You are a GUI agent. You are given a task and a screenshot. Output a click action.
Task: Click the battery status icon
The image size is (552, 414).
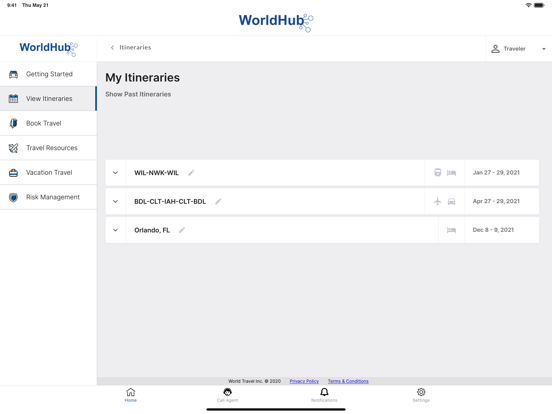coord(539,5)
